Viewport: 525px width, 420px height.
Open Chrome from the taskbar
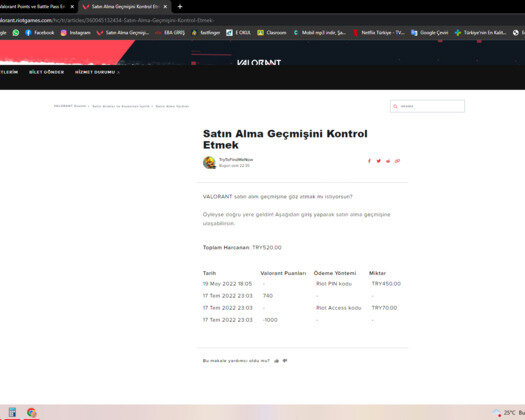[31, 412]
